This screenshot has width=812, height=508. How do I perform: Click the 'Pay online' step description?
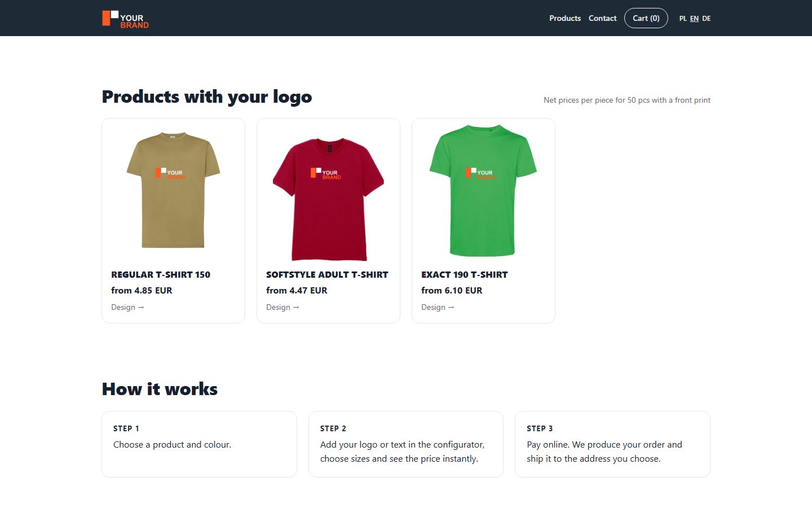tap(604, 452)
